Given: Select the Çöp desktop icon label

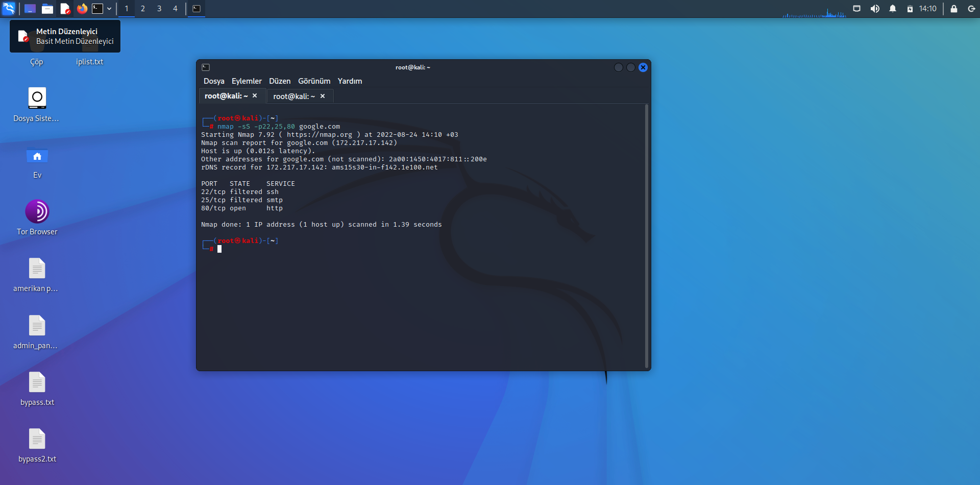Looking at the screenshot, I should coord(37,62).
